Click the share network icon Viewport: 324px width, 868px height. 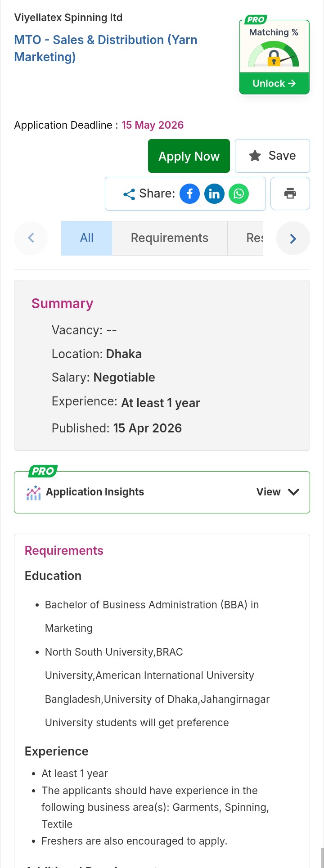[129, 194]
